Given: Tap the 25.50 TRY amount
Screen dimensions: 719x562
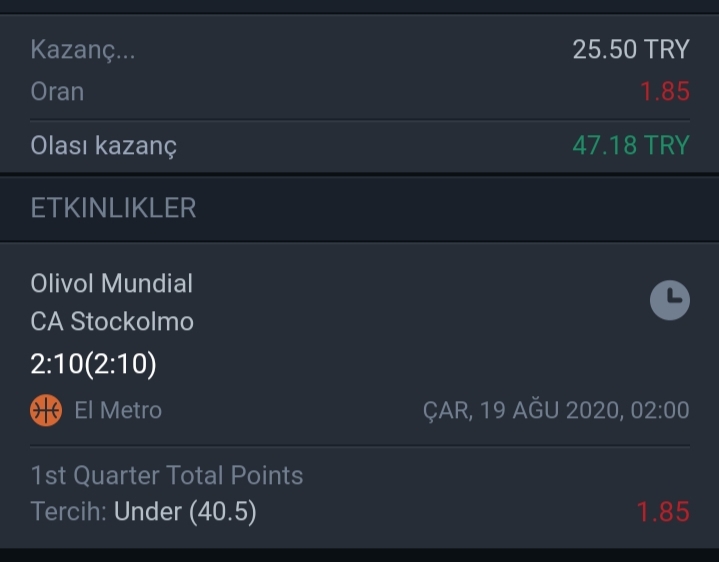Looking at the screenshot, I should 631,49.
